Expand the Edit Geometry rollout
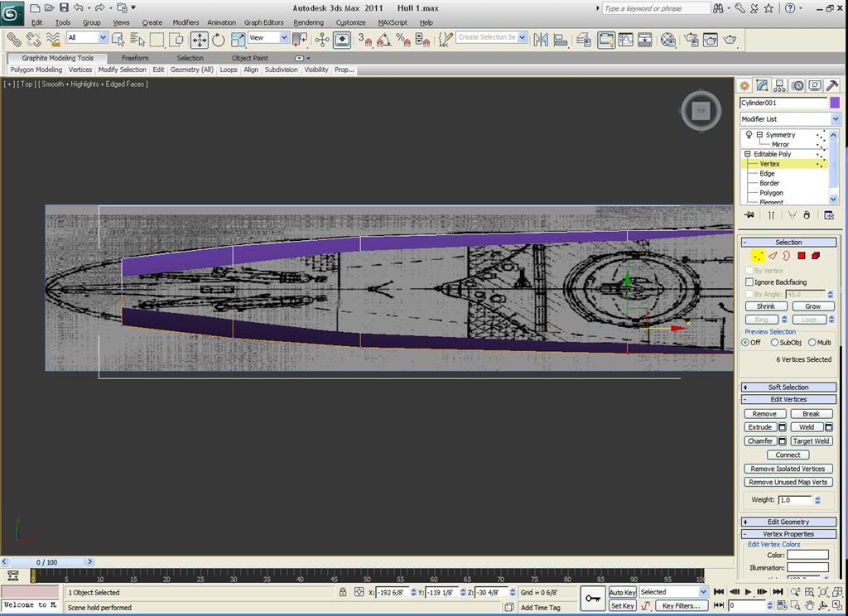The width and height of the screenshot is (848, 616). pos(788,522)
